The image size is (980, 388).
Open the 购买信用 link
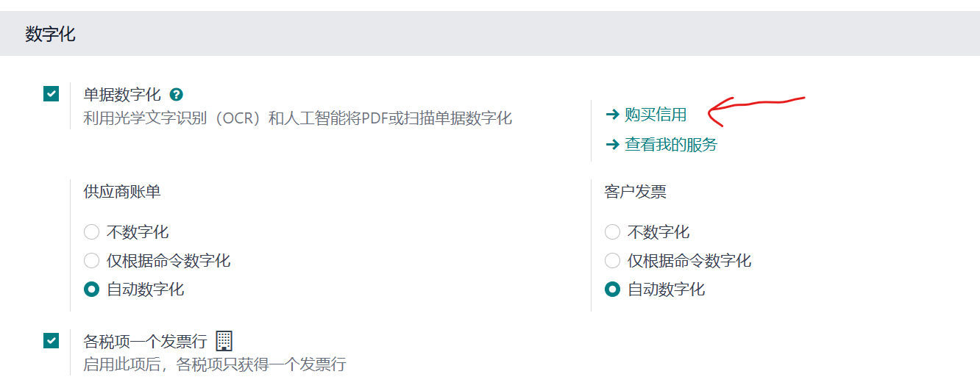pyautogui.click(x=655, y=115)
